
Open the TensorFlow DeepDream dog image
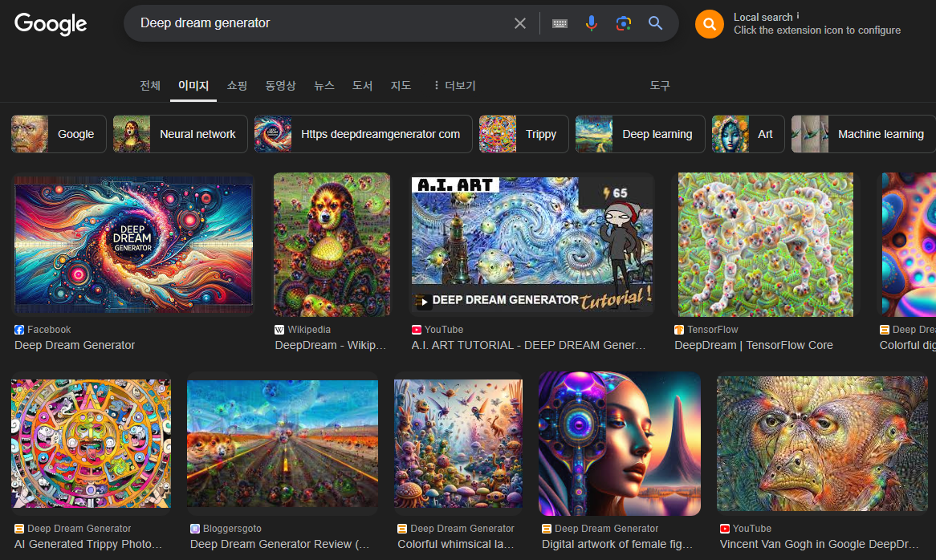click(765, 245)
